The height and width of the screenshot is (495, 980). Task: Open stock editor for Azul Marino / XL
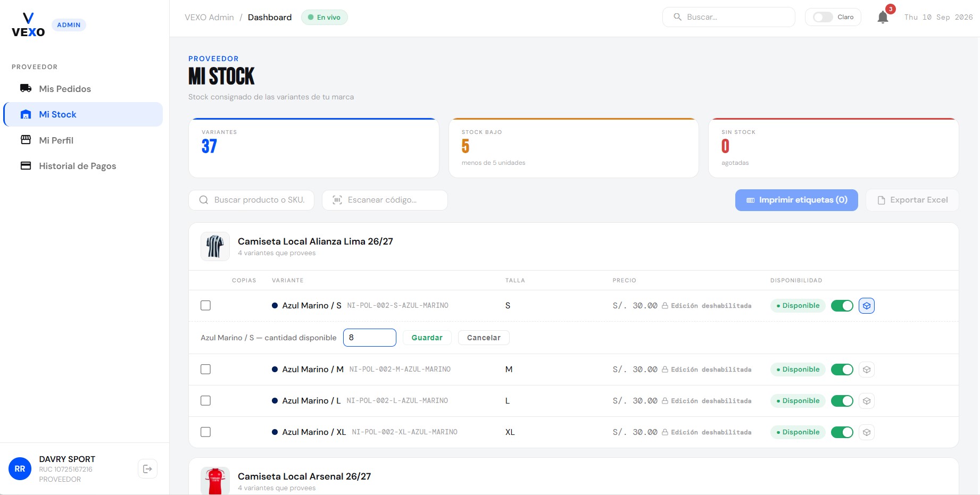tap(867, 432)
